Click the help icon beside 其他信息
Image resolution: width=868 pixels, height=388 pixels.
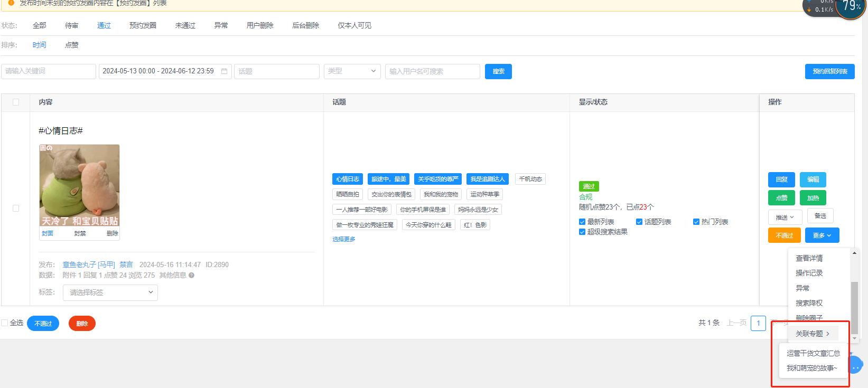point(191,275)
